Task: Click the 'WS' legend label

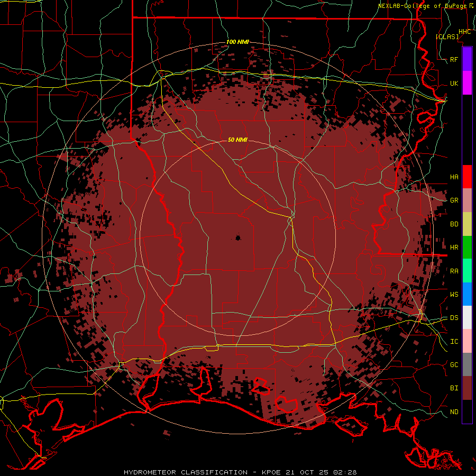Action: click(x=454, y=295)
